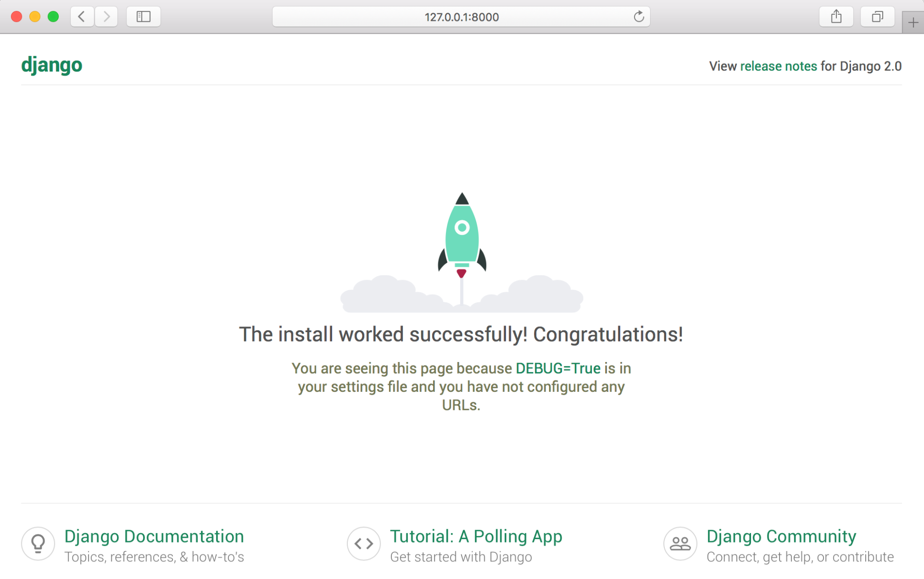
Task: Click the code brackets tutorial icon
Action: click(x=363, y=543)
